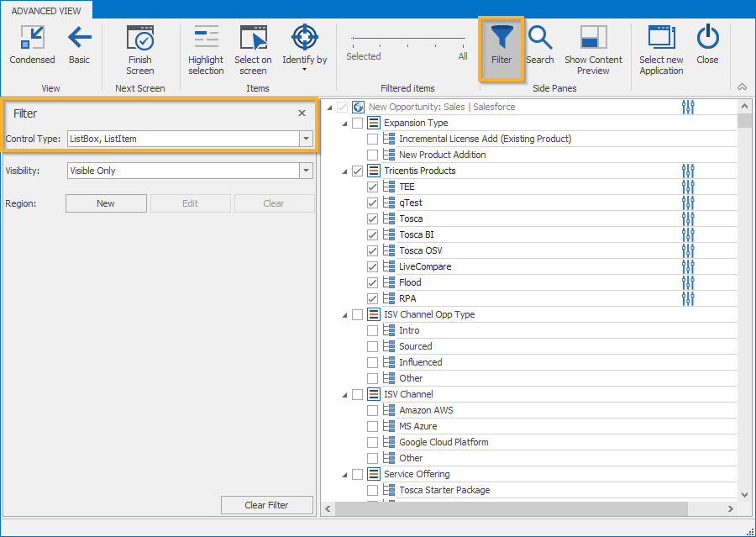Enable the Expansion Type checkbox
756x537 pixels.
[357, 123]
